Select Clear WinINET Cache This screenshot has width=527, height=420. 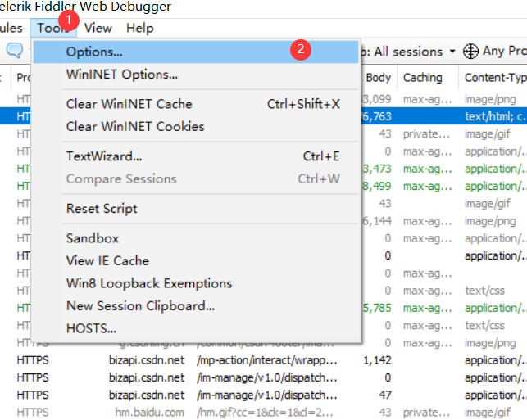click(x=196, y=104)
